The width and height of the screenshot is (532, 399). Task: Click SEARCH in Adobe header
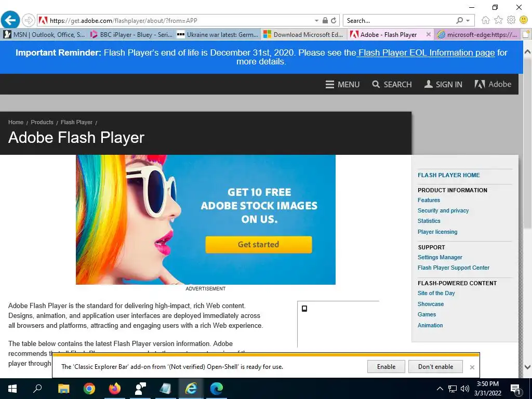coord(392,84)
